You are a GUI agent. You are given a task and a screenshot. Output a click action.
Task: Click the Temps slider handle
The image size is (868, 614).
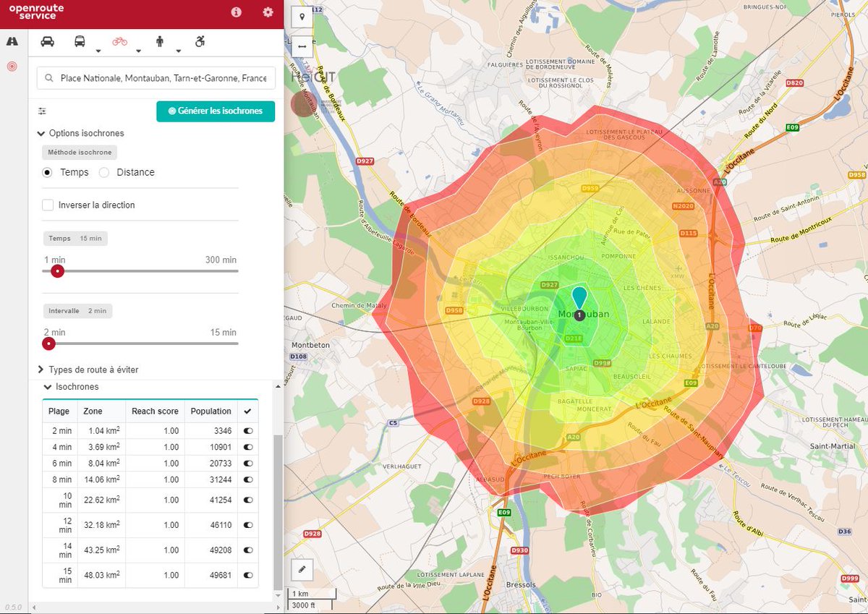tap(58, 271)
